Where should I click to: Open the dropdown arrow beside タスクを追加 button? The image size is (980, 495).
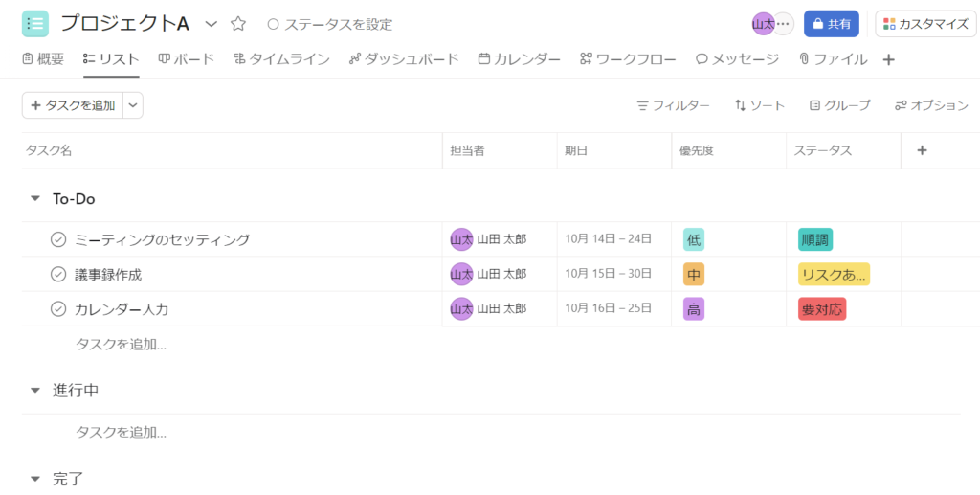[x=133, y=105]
